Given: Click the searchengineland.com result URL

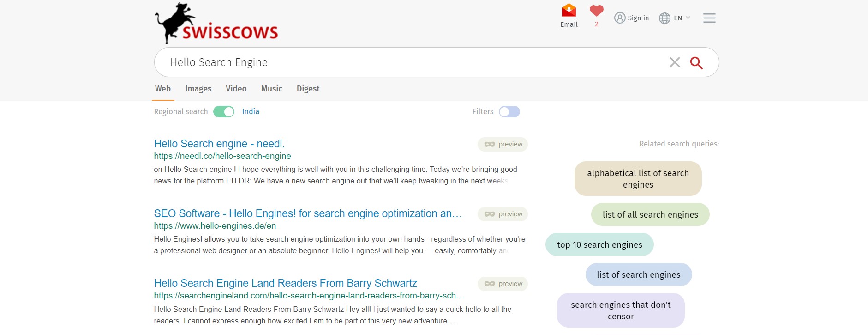Looking at the screenshot, I should click(309, 296).
